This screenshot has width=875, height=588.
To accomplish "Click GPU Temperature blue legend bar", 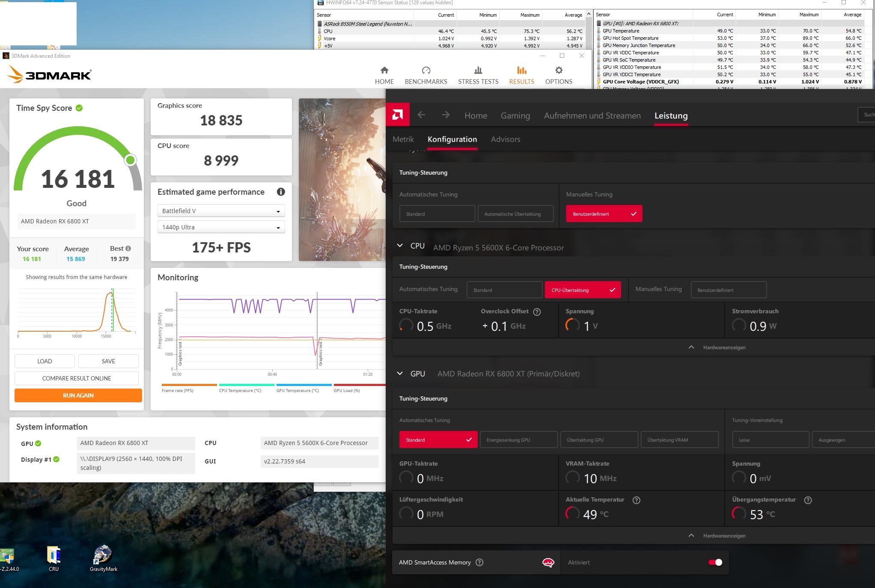I will pyautogui.click(x=304, y=385).
